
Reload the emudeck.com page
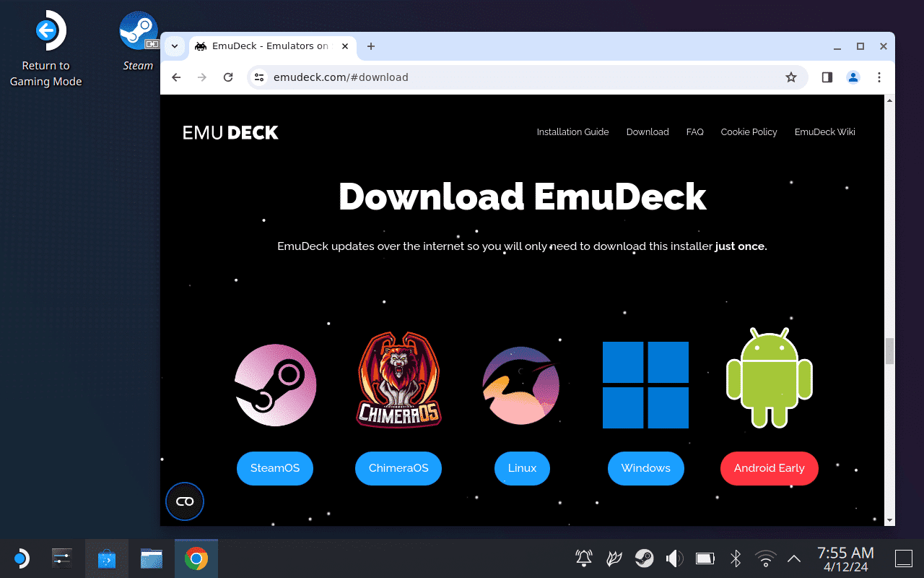point(228,77)
